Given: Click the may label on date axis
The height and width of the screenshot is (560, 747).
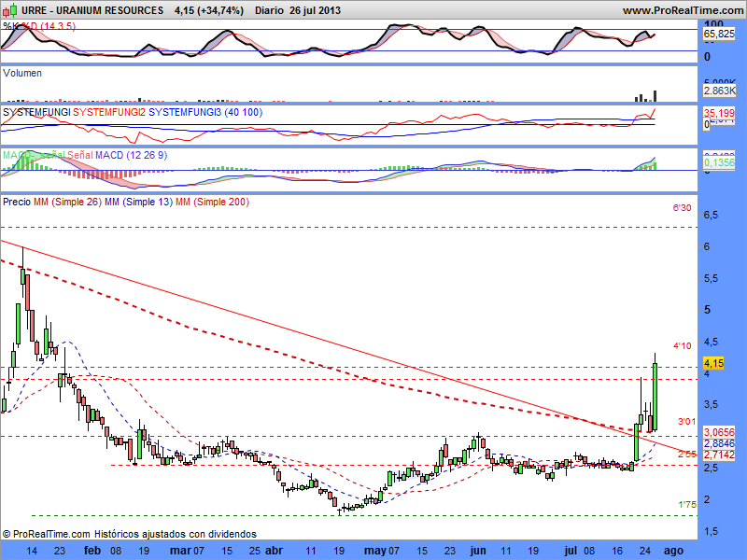Looking at the screenshot, I should [375, 551].
